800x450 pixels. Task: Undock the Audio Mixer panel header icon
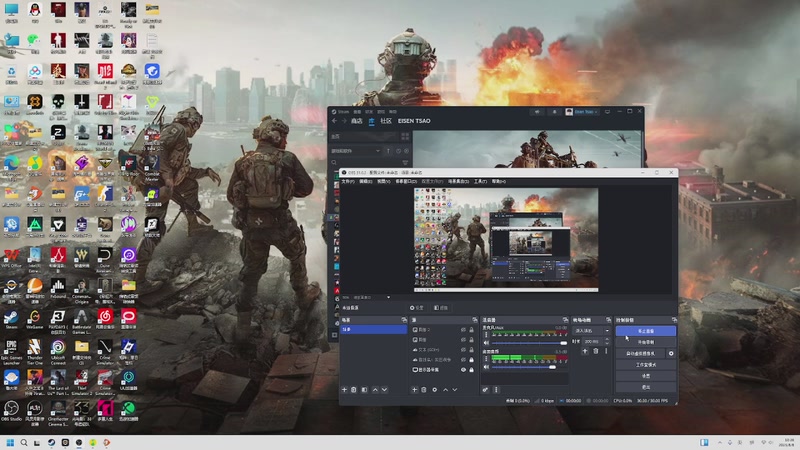coord(565,320)
